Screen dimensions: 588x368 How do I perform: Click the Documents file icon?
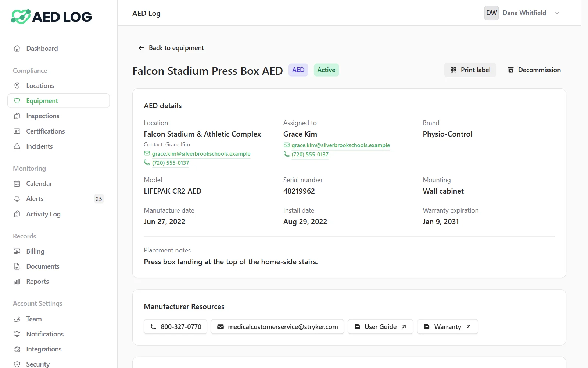(17, 266)
